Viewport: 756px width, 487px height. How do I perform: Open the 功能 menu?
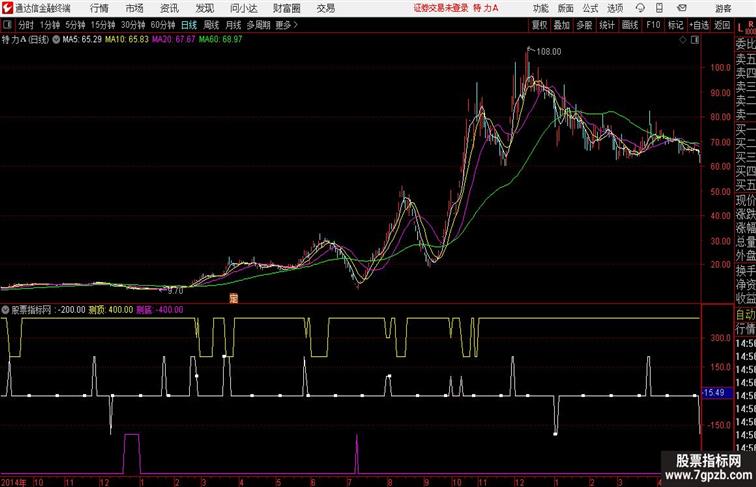click(x=540, y=8)
